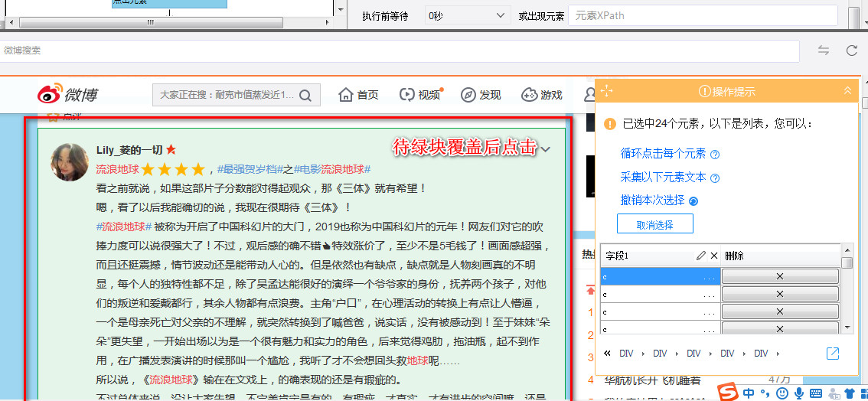
Task: Click the workflow pane horizontal scrollbar thumb
Action: pos(149,23)
